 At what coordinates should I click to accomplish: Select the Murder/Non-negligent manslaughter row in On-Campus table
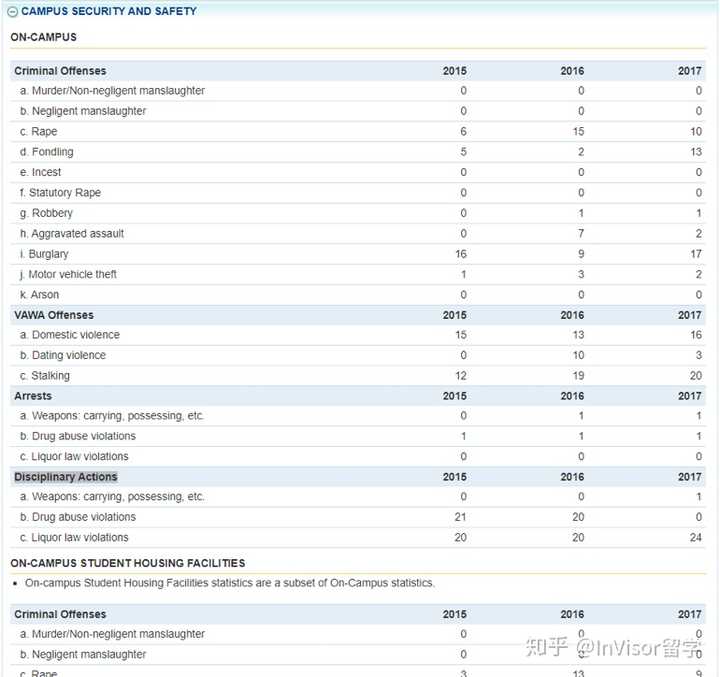coord(358,91)
